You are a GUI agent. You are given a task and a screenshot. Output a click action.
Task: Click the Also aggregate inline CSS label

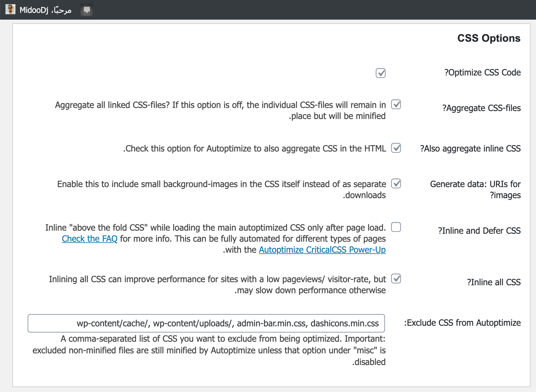[470, 148]
